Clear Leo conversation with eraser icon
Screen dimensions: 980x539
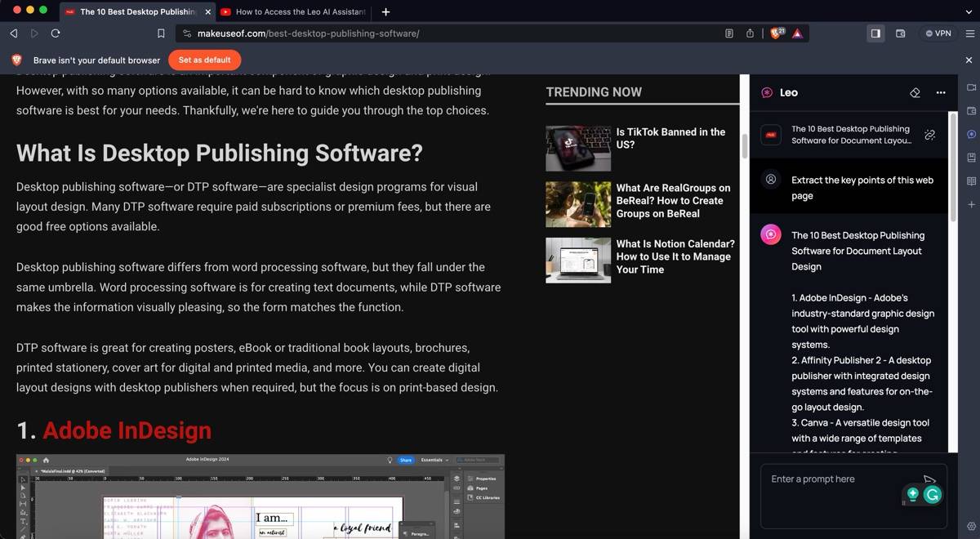point(915,92)
